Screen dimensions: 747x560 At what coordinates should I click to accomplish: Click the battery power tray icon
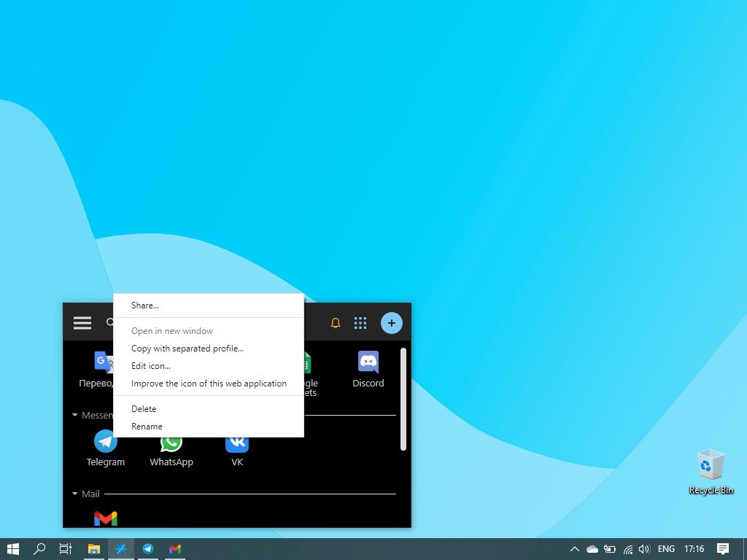pos(610,549)
